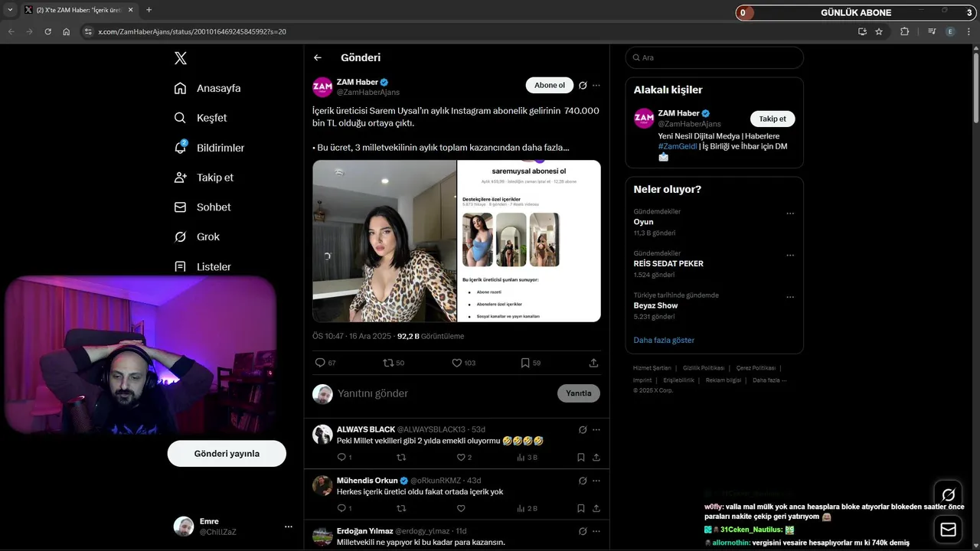
Task: Reply to the Mühendis Orkun comment
Action: click(341, 508)
